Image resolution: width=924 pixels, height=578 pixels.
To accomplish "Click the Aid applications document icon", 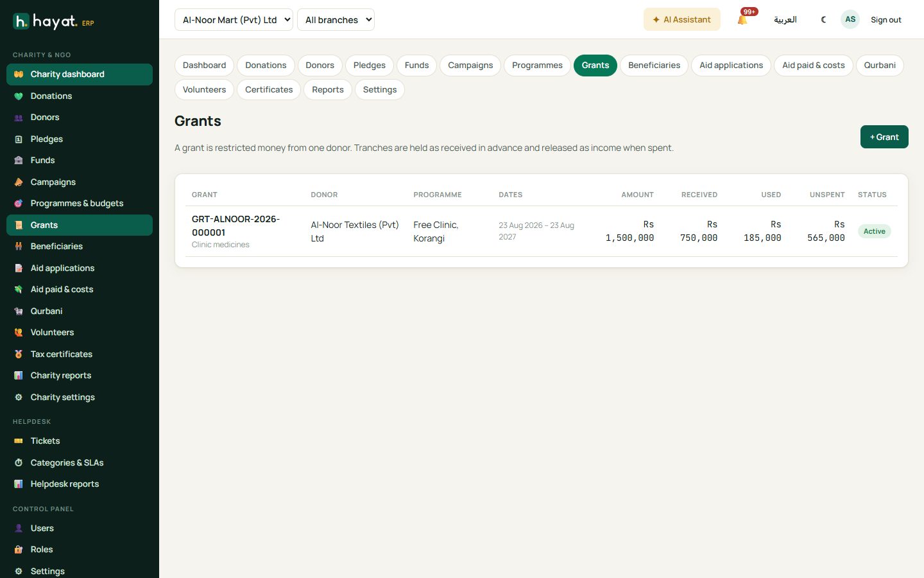I will (19, 268).
